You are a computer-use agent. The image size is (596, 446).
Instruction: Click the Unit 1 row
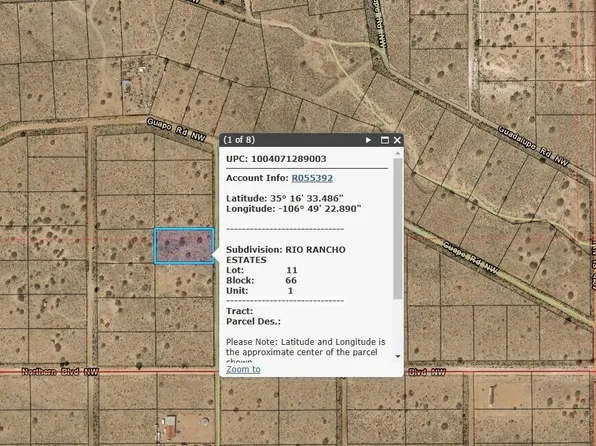pyautogui.click(x=260, y=290)
